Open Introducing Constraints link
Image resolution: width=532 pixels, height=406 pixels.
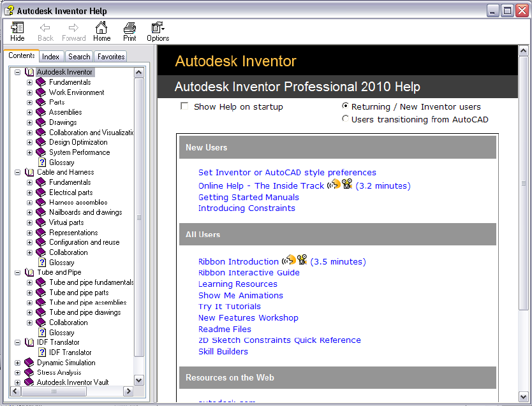pos(247,208)
